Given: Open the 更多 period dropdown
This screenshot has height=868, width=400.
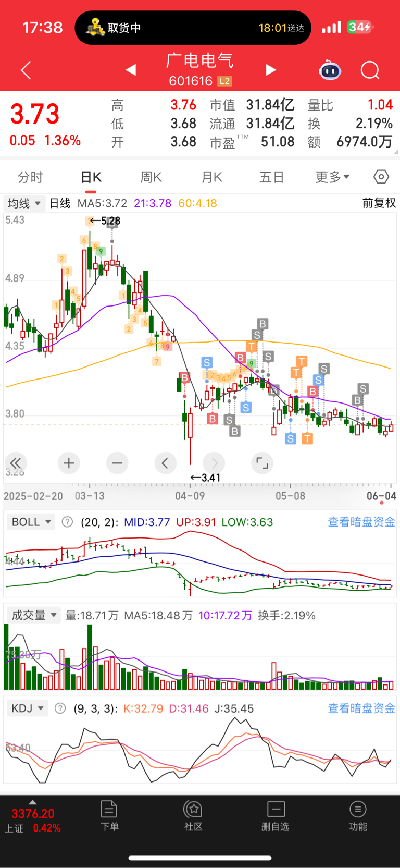Looking at the screenshot, I should [332, 177].
